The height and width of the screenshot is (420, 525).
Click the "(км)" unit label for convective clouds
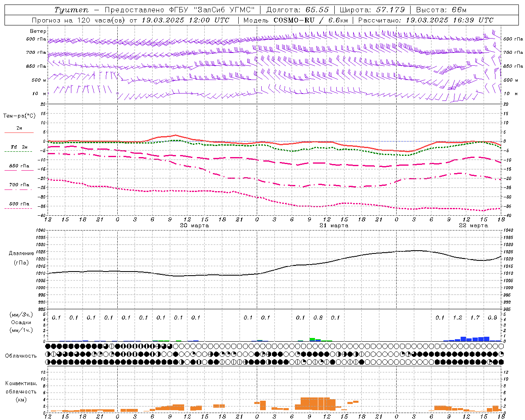21,399
